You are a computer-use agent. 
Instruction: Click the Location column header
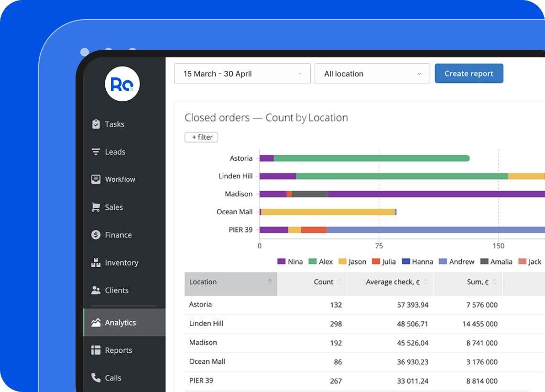coord(203,282)
